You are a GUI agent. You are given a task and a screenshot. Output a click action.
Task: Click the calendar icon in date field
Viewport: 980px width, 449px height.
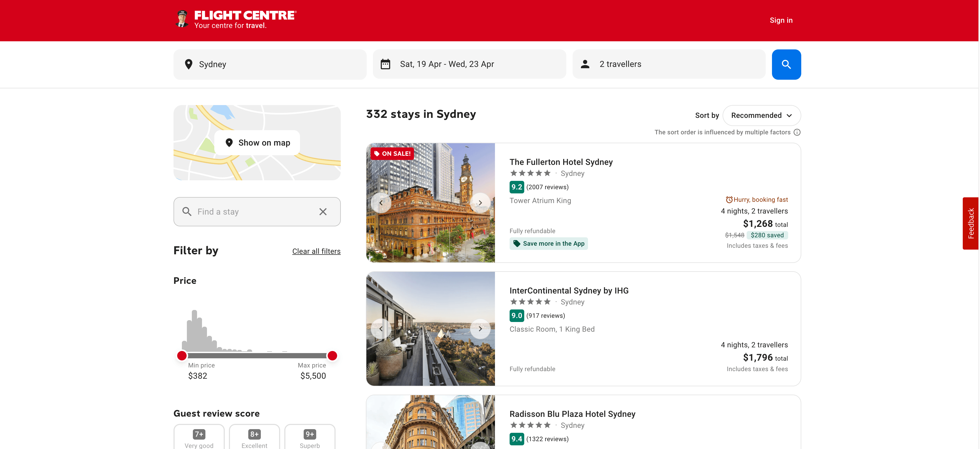coord(385,64)
